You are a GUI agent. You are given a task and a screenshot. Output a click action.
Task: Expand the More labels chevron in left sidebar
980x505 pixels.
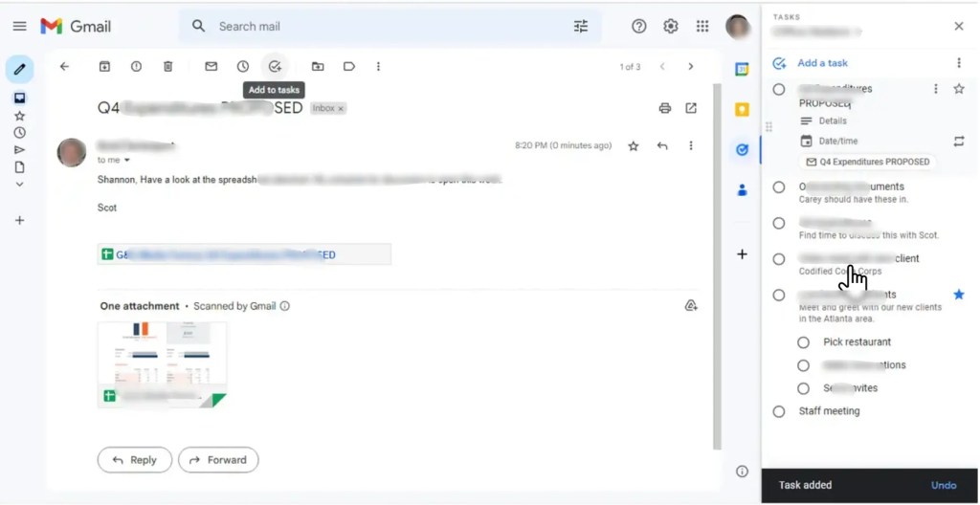[x=19, y=185]
